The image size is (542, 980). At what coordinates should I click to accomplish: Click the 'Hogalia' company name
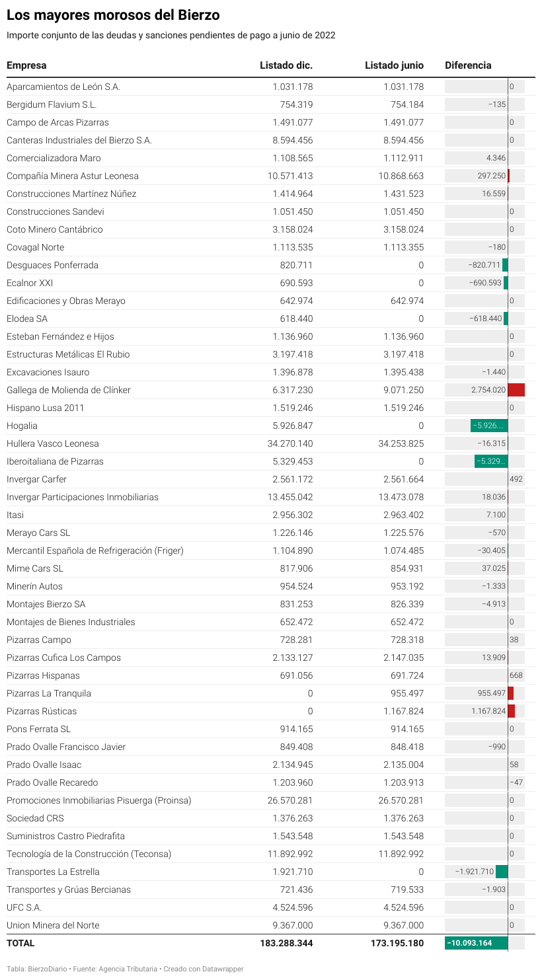click(22, 426)
